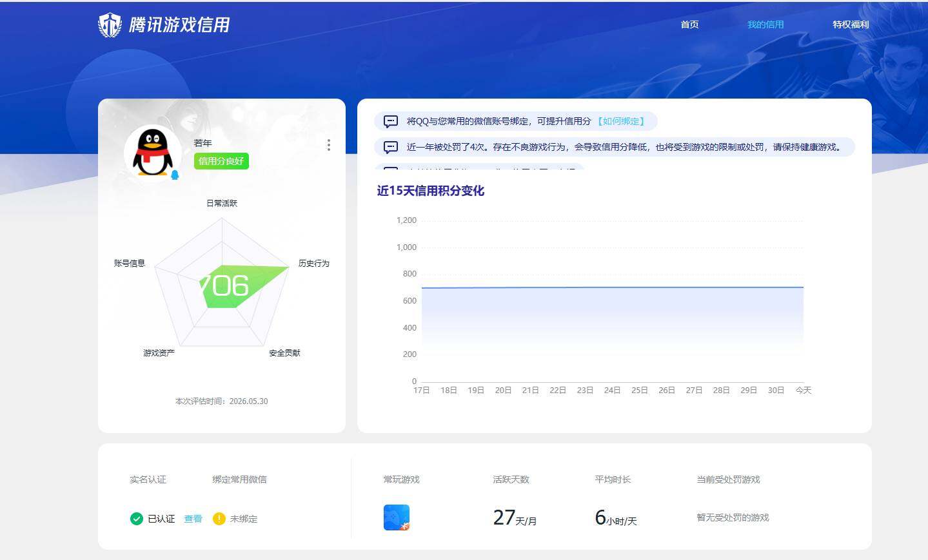928x560 pixels.
Task: Click the 未绑定 status text
Action: coord(244,519)
